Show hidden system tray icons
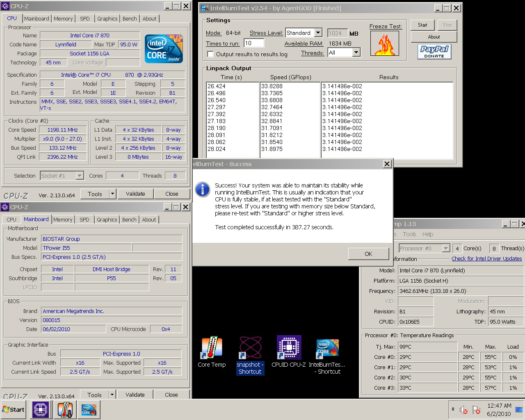The height and width of the screenshot is (420, 525). (x=453, y=409)
